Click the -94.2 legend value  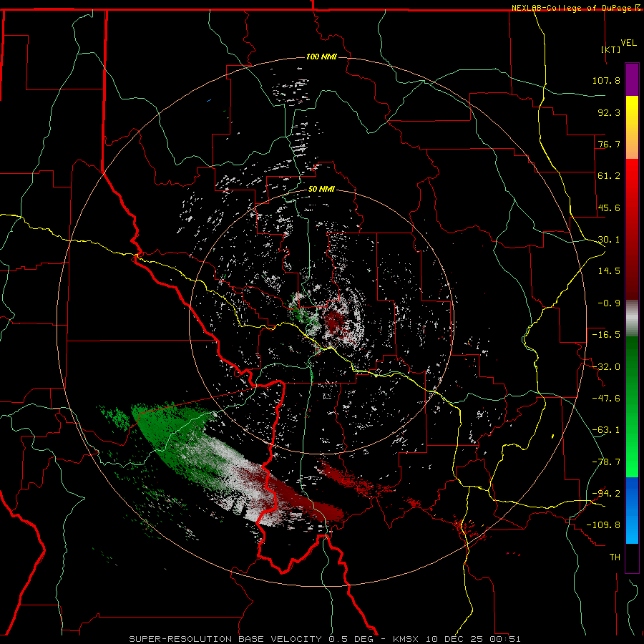pos(606,493)
